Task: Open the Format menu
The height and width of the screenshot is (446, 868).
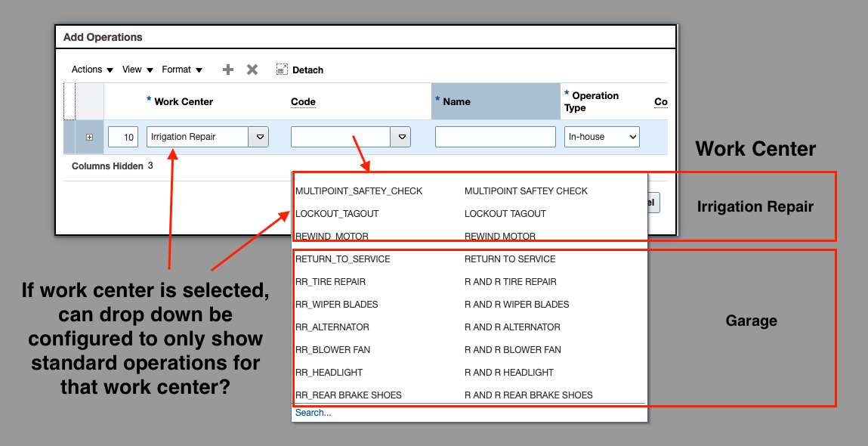Action: 178,70
